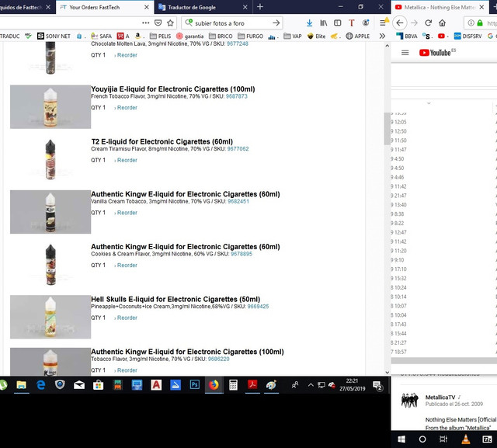Open SKU 9669425 link for Hell Skulls
497x448 pixels.
(258, 307)
